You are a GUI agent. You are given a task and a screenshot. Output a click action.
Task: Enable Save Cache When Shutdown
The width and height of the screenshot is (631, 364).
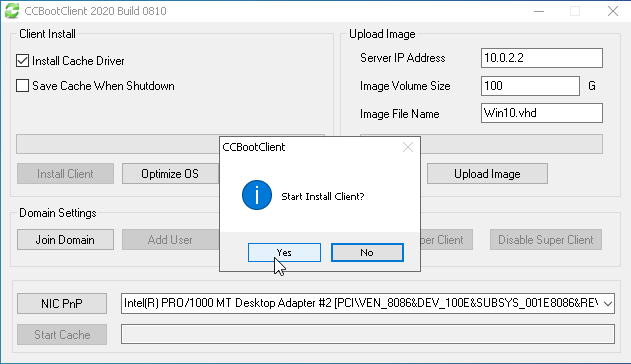[x=23, y=86]
